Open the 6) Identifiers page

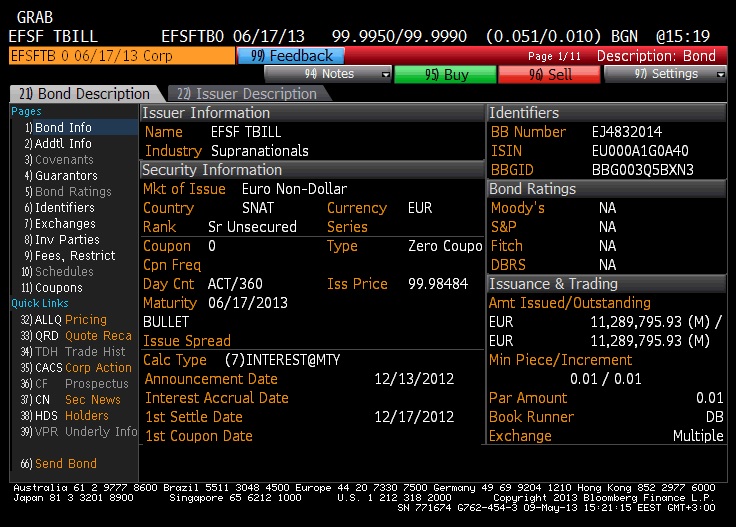tap(60, 207)
